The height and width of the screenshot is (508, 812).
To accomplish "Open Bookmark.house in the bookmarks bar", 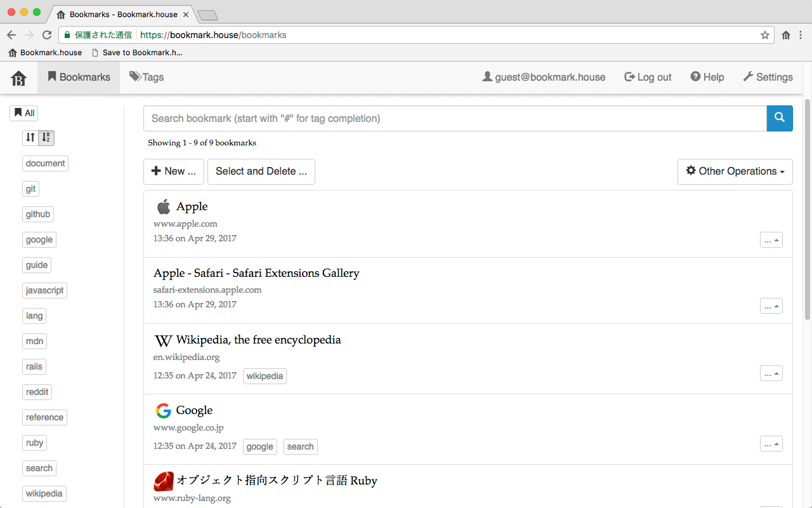I will tap(45, 53).
